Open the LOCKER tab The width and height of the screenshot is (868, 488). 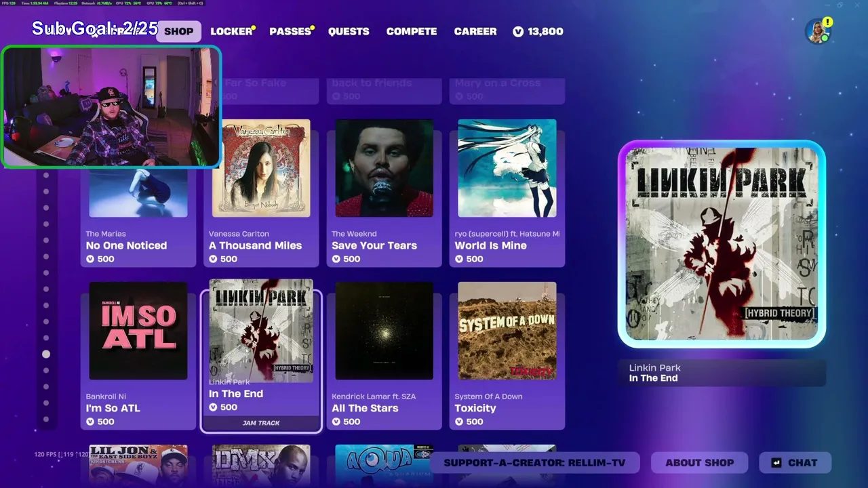click(231, 31)
